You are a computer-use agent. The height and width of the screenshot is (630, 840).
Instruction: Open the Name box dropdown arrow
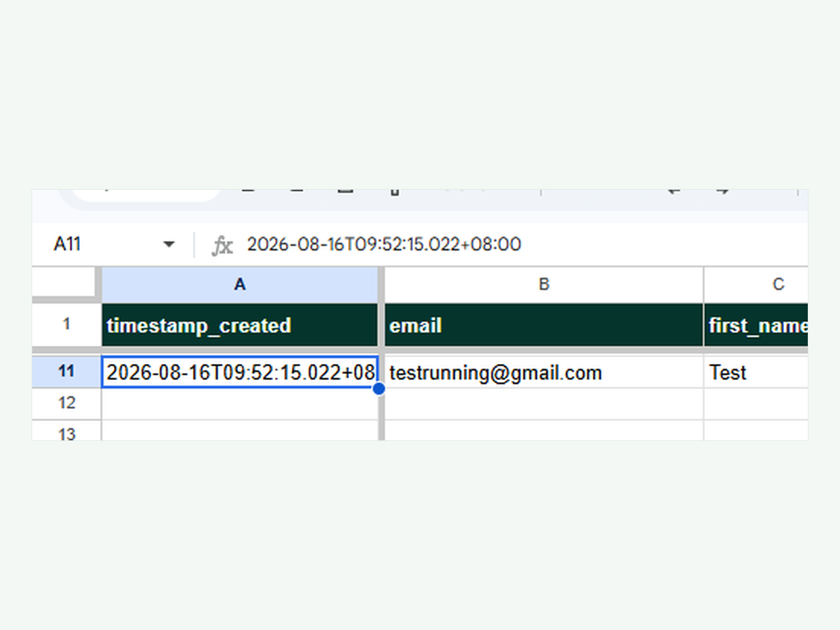click(x=169, y=244)
